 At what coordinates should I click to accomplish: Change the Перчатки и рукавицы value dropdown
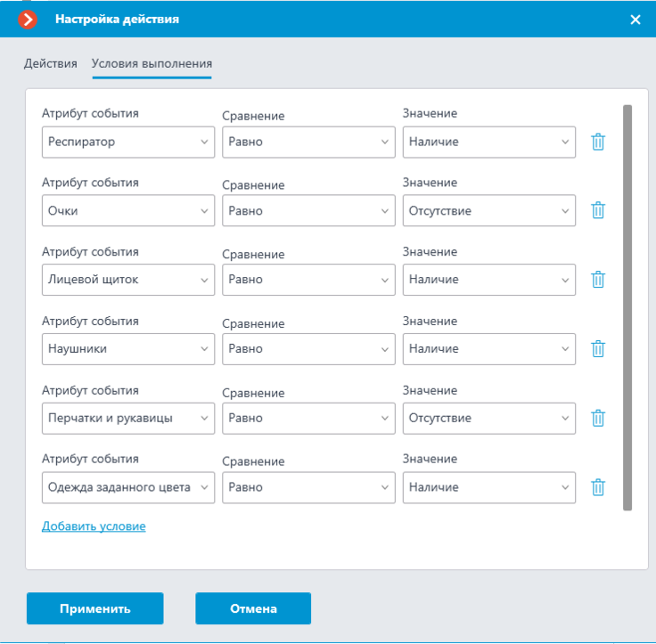[x=489, y=418]
